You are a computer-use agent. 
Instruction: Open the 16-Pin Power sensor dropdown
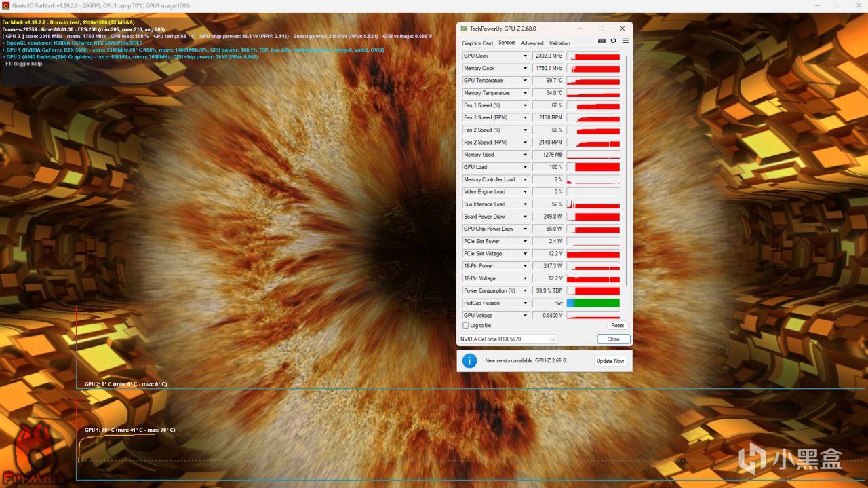(525, 266)
